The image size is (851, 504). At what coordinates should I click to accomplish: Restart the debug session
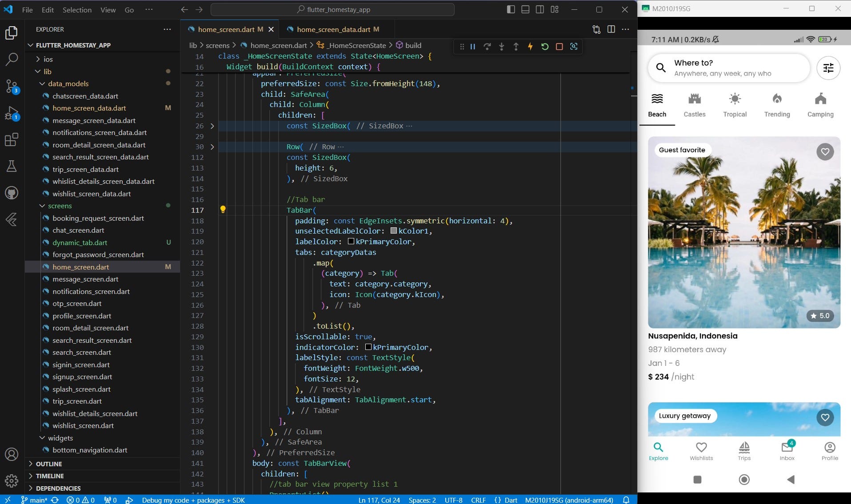(x=545, y=47)
